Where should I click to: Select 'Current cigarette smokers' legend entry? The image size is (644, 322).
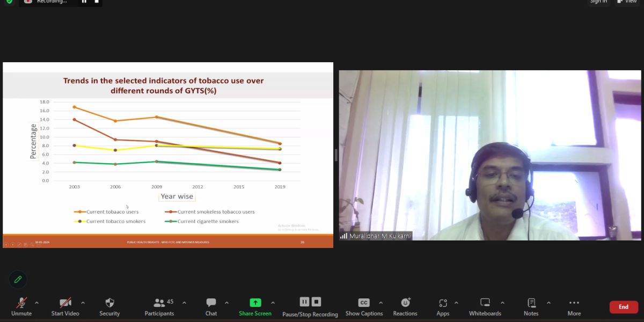click(201, 221)
